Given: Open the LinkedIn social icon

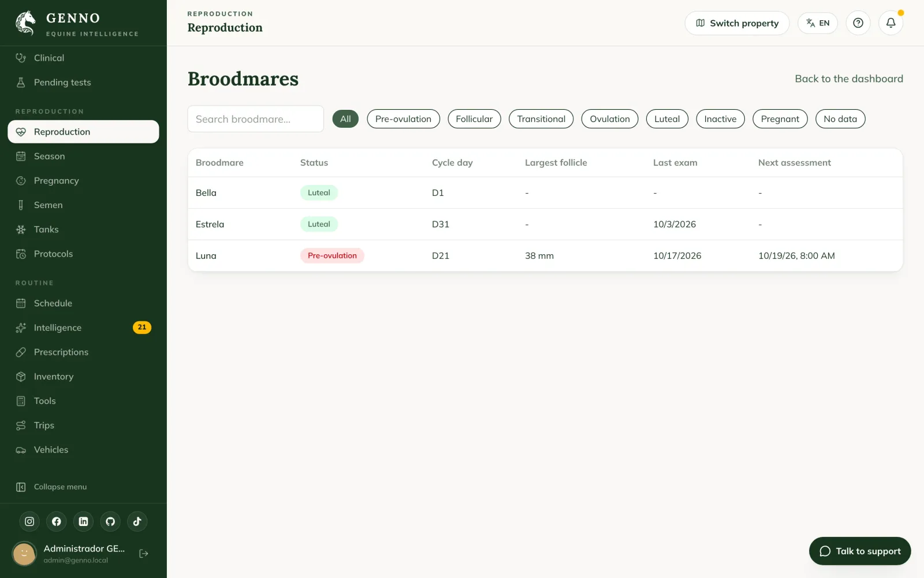Looking at the screenshot, I should pos(83,521).
